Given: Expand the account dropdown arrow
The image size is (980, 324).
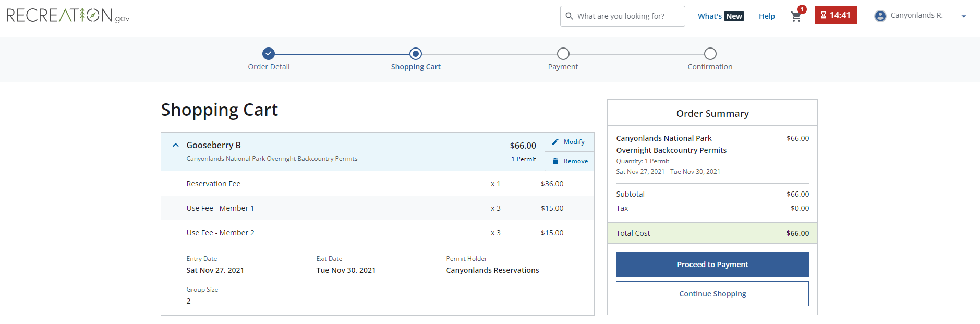Looking at the screenshot, I should coord(964,16).
